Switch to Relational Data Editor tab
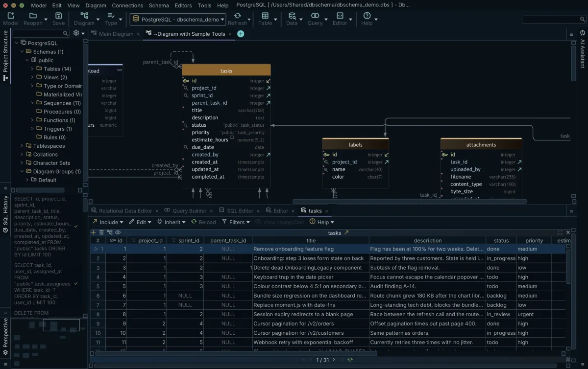588x369 pixels. 125,211
